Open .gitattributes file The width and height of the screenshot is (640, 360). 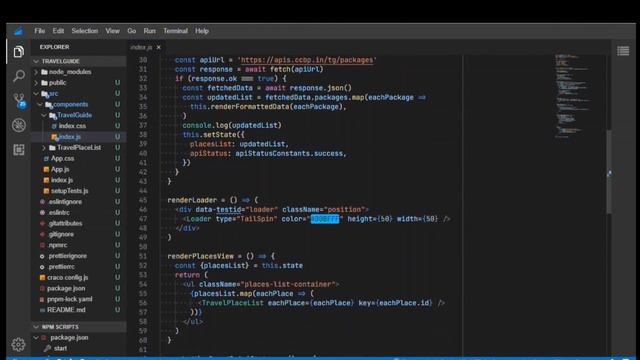pyautogui.click(x=79, y=223)
